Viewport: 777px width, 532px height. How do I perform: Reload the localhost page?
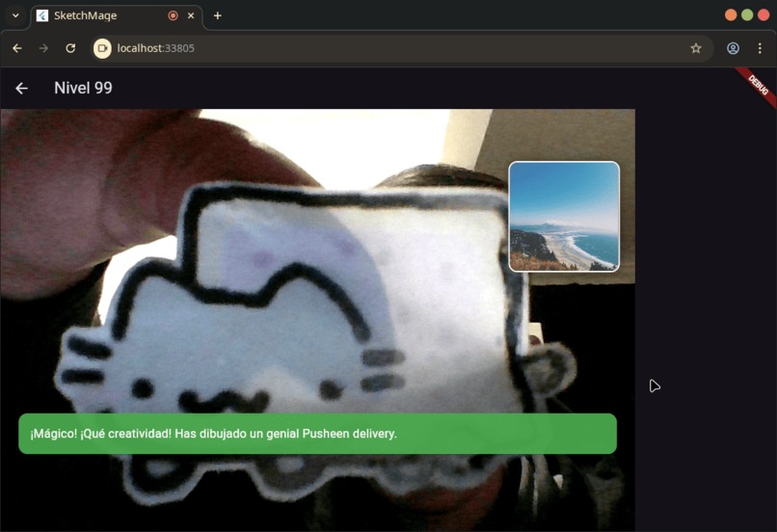point(70,48)
